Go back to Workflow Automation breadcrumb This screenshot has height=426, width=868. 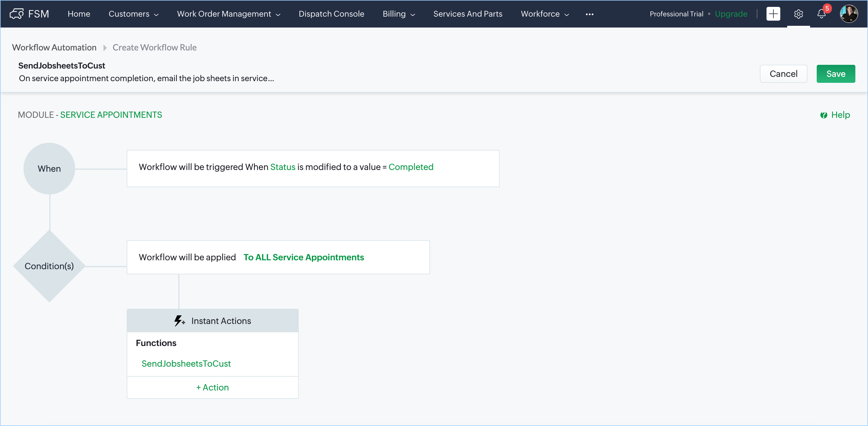click(54, 48)
